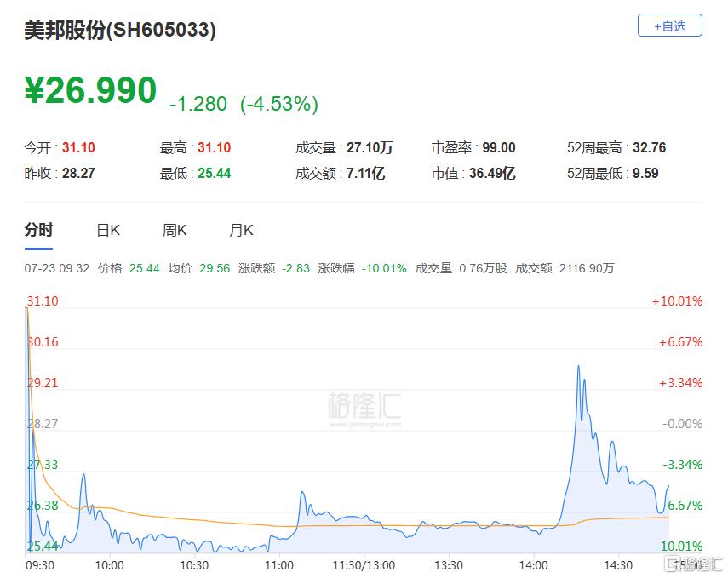Click the 29.21 price axis label
Viewport: 728px width, 578px height.
pyautogui.click(x=43, y=382)
